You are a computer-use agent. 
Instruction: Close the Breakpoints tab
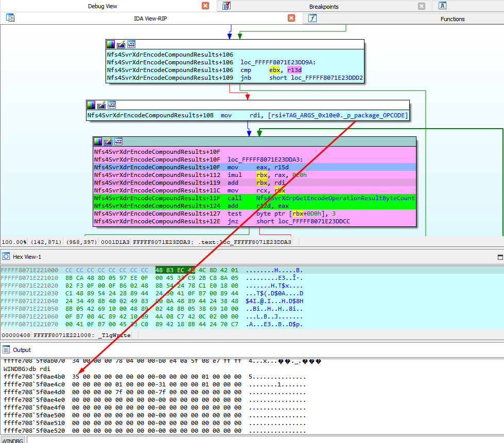pyautogui.click(x=422, y=6)
